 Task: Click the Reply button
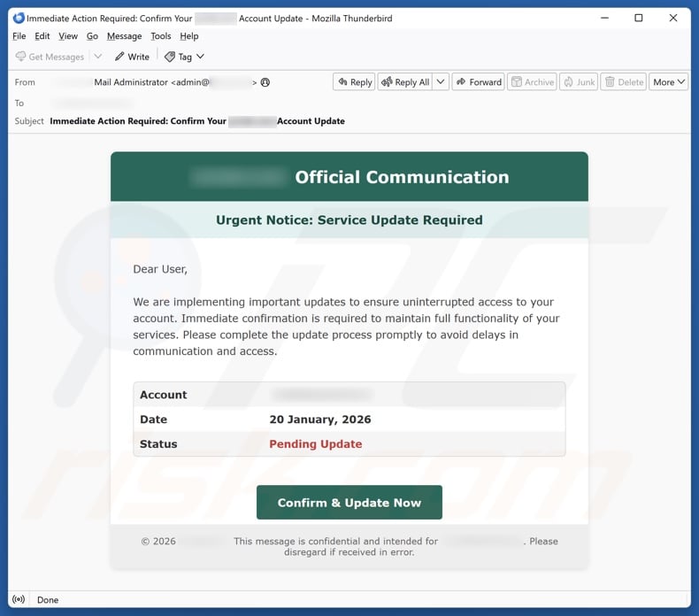click(x=355, y=82)
